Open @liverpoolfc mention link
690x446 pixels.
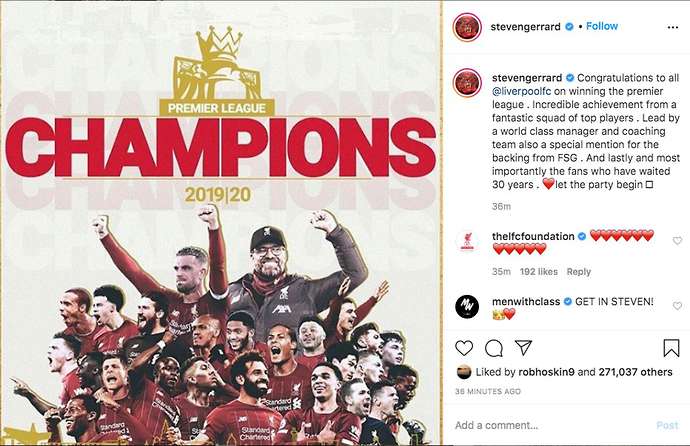pos(521,91)
